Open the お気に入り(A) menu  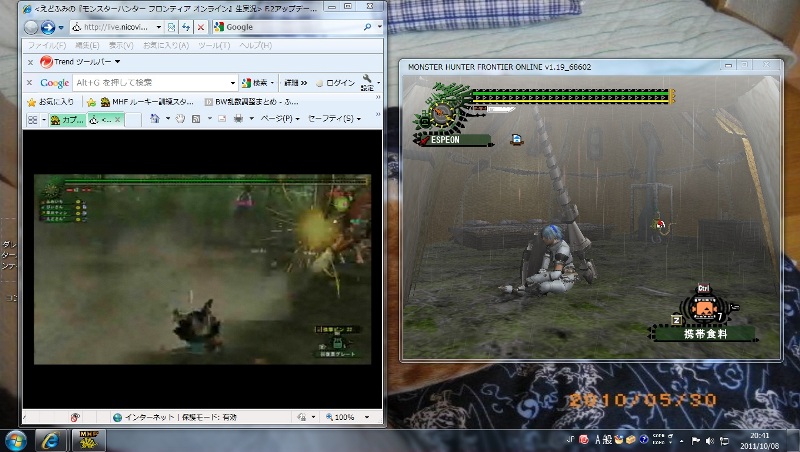[x=166, y=45]
